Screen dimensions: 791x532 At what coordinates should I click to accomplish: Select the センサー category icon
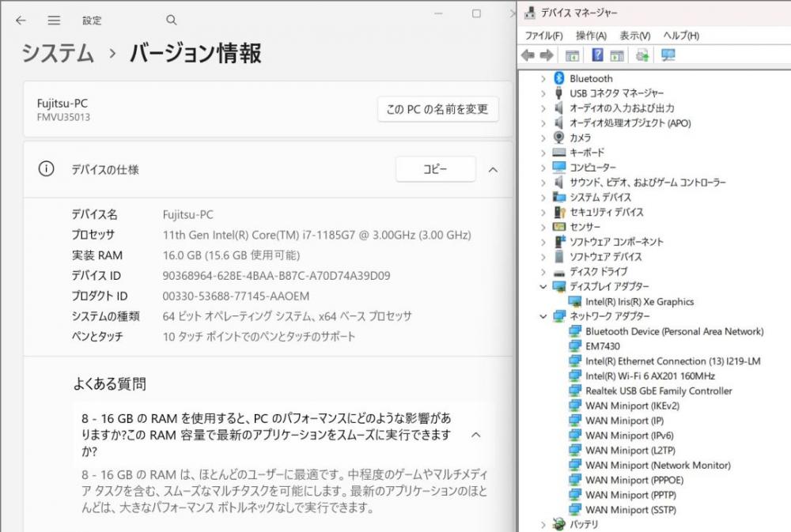[x=559, y=226]
